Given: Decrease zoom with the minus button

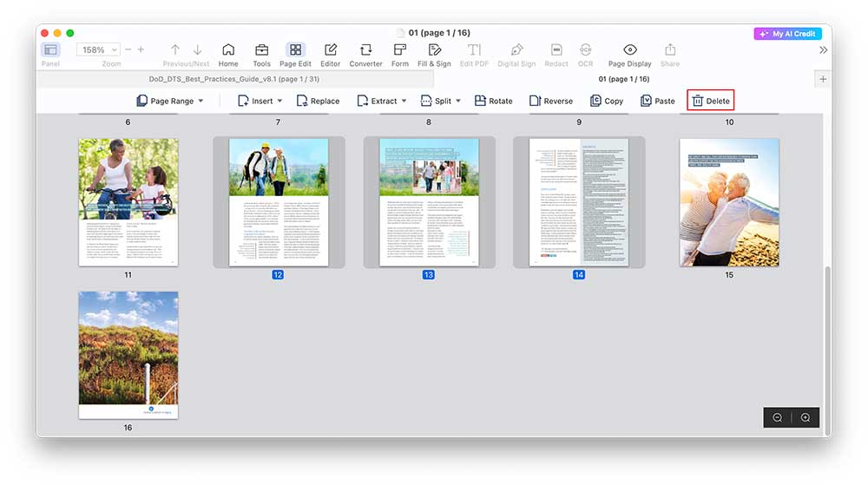Looking at the screenshot, I should point(128,49).
